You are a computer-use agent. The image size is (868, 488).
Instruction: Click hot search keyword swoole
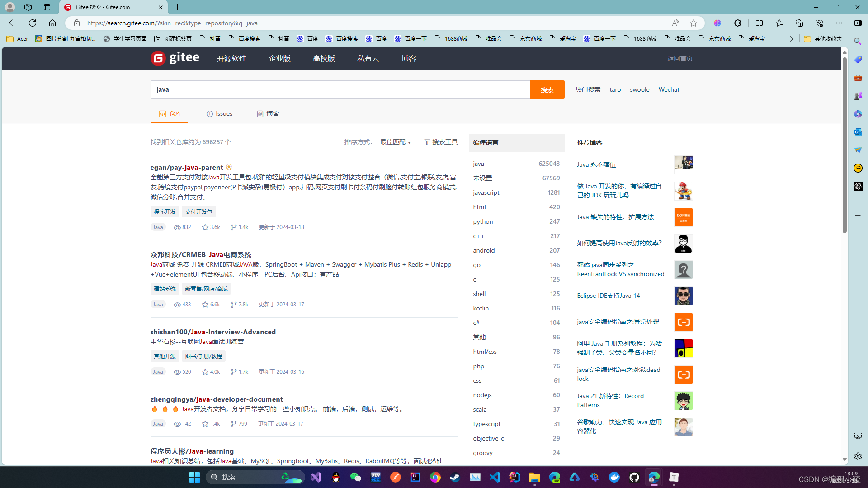pos(639,89)
